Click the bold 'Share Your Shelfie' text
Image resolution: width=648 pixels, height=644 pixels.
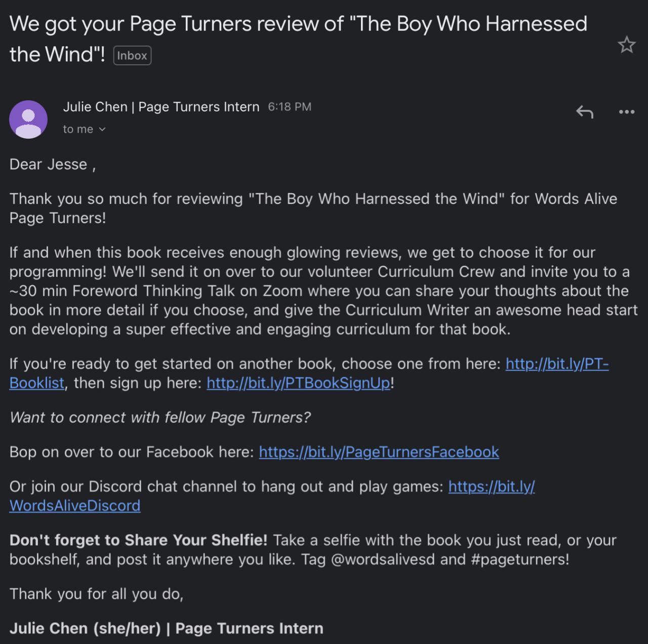pos(194,540)
